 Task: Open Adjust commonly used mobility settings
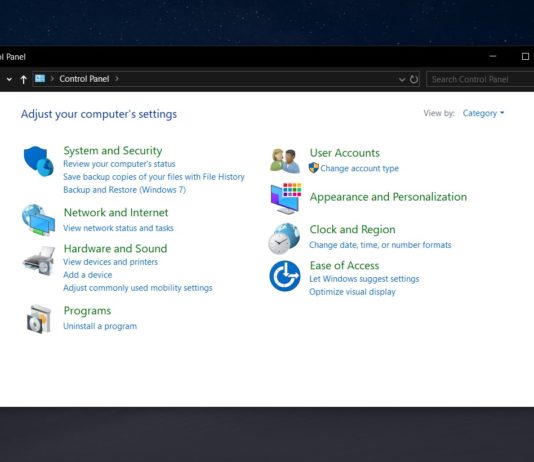138,288
